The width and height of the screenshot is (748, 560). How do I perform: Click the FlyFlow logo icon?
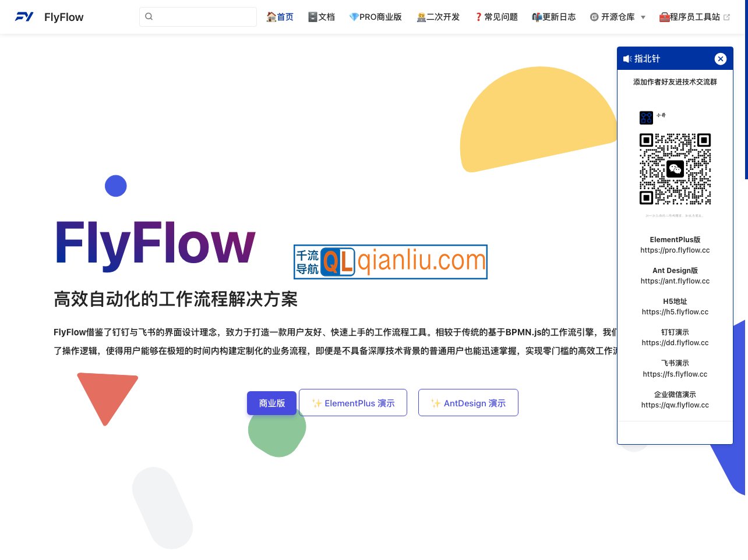(24, 17)
